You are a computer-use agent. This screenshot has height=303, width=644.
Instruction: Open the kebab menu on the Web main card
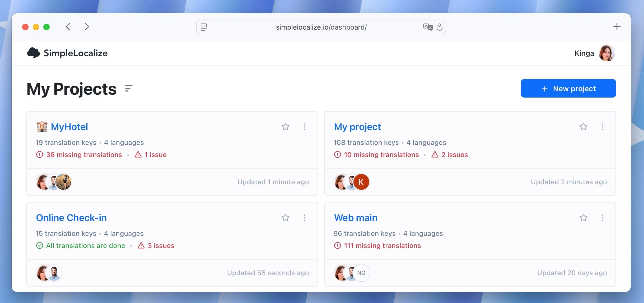click(603, 218)
